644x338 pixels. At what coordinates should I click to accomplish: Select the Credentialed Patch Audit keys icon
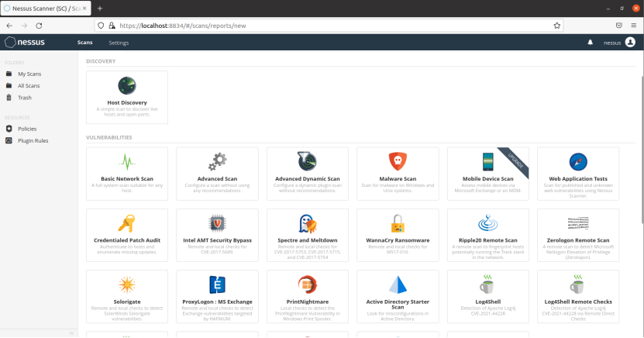(127, 223)
